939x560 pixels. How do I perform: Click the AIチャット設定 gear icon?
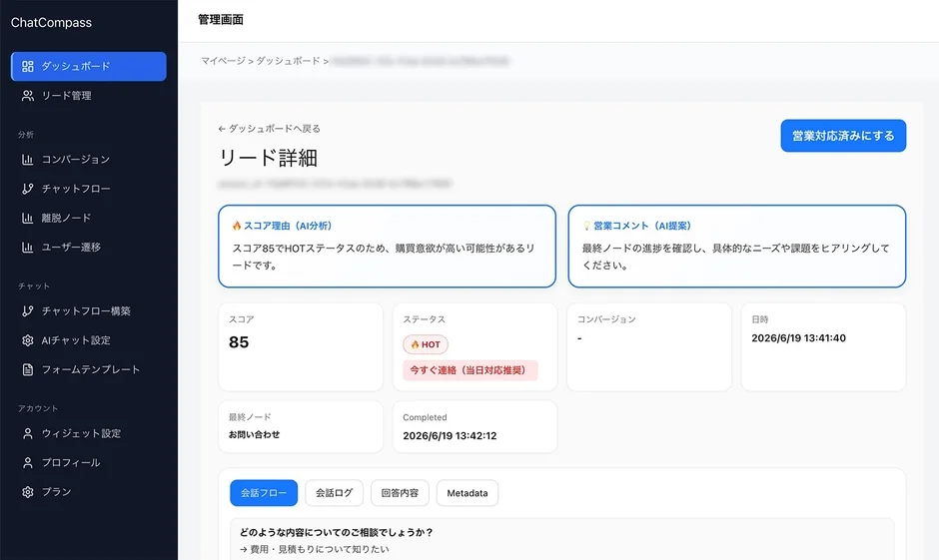click(x=28, y=340)
